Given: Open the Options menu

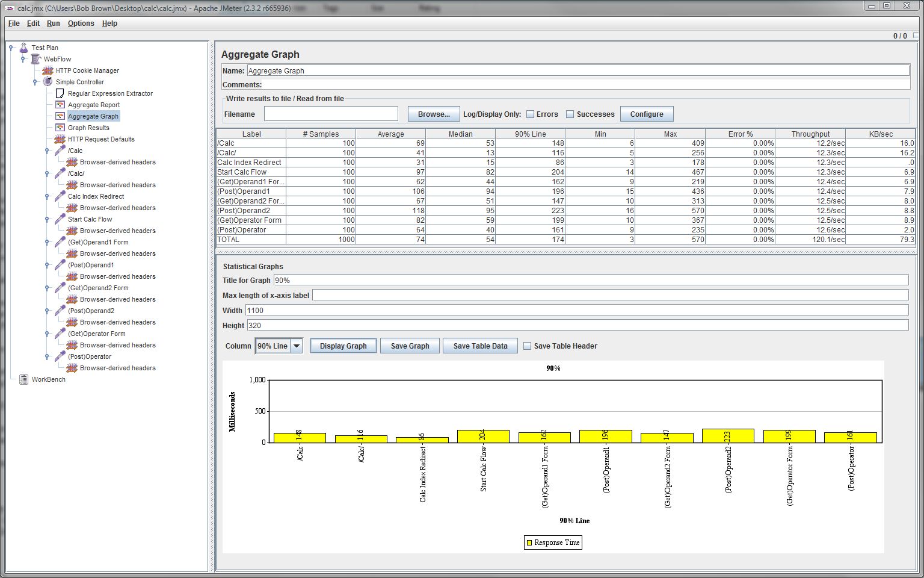Looking at the screenshot, I should pos(81,23).
